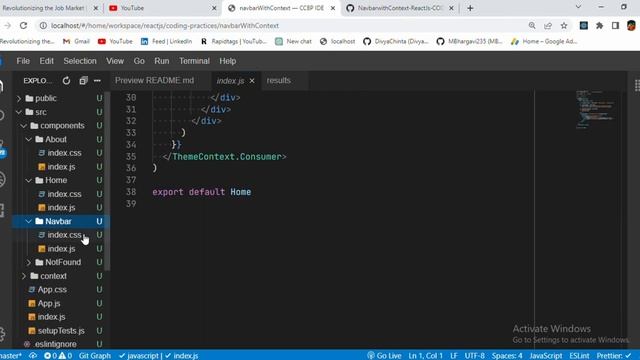Click the code minimap preview

[x=596, y=109]
